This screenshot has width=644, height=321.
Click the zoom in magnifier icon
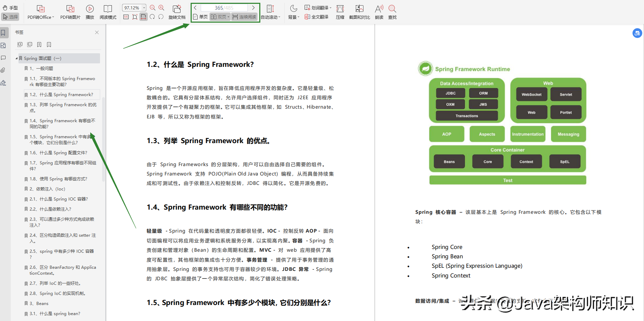pos(161,8)
